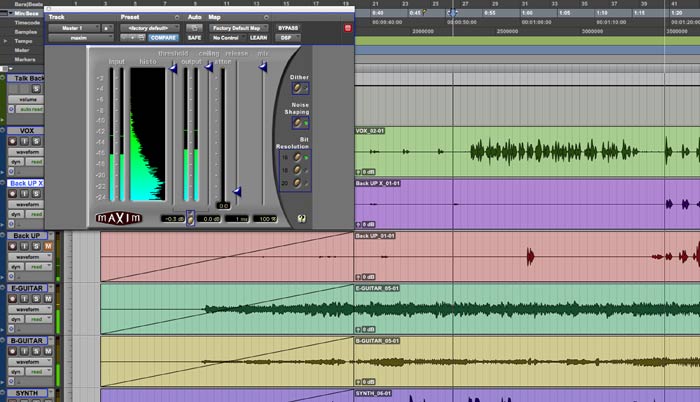Click the threshold value field -0.3 dB
700x402 pixels.
(x=173, y=219)
